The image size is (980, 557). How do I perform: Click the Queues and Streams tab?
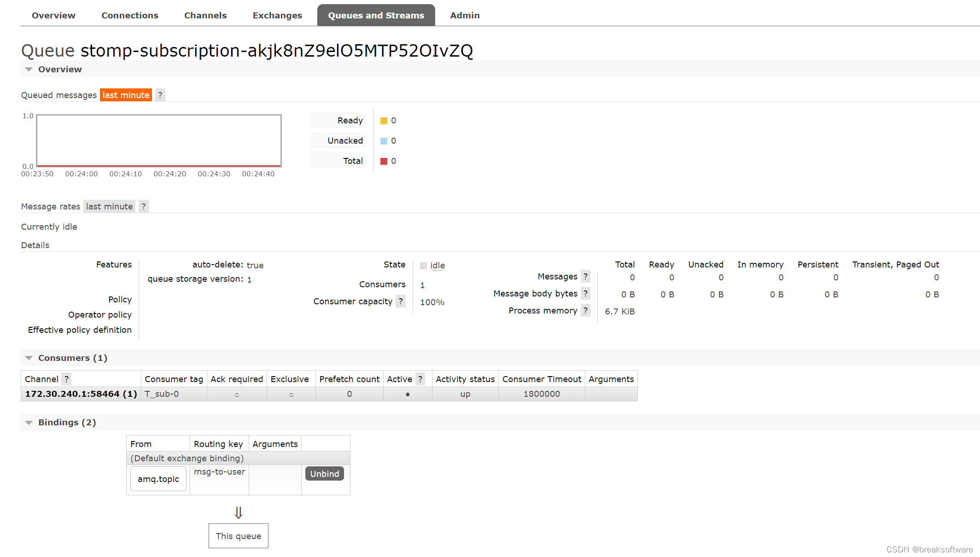[x=375, y=15]
